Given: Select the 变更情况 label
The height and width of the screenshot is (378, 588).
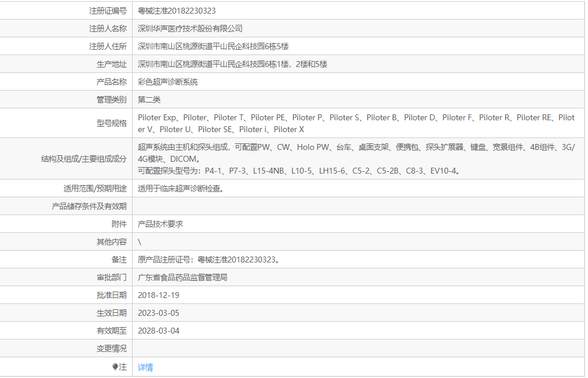Looking at the screenshot, I should click(x=112, y=349).
